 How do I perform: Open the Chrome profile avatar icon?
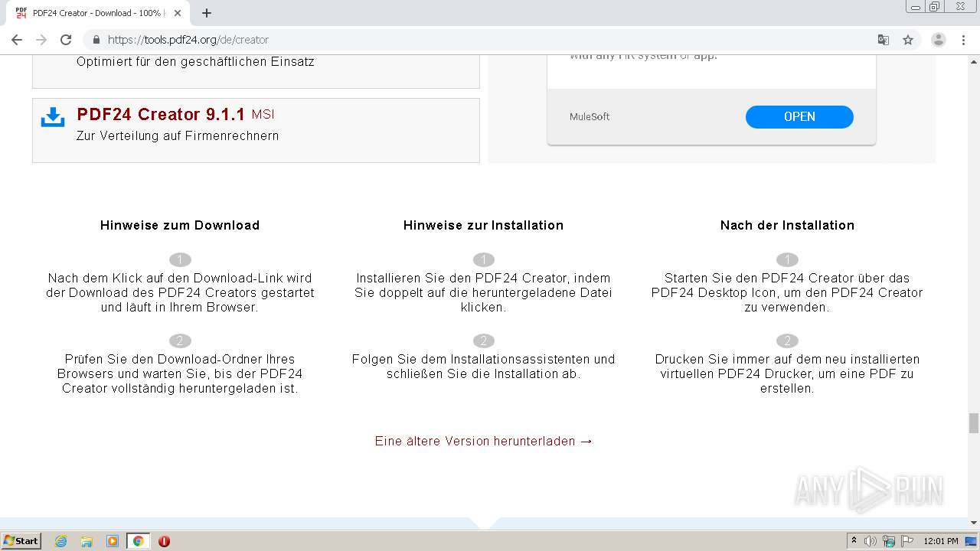coord(939,40)
